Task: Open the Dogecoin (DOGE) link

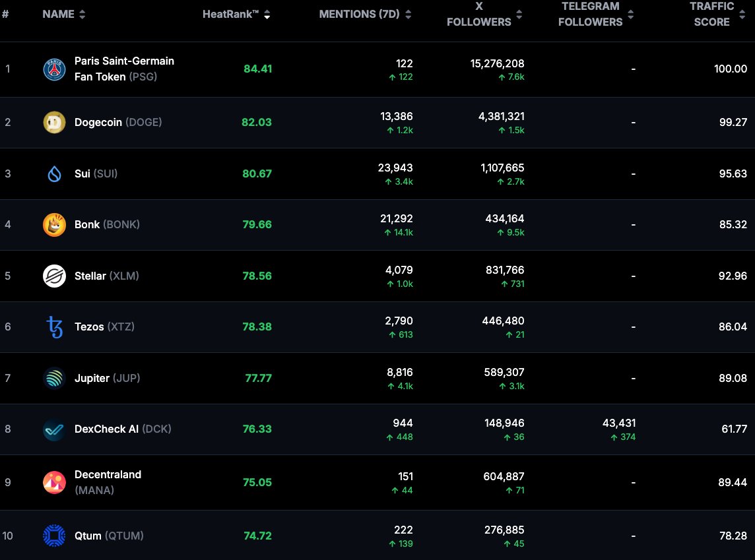Action: coord(118,122)
